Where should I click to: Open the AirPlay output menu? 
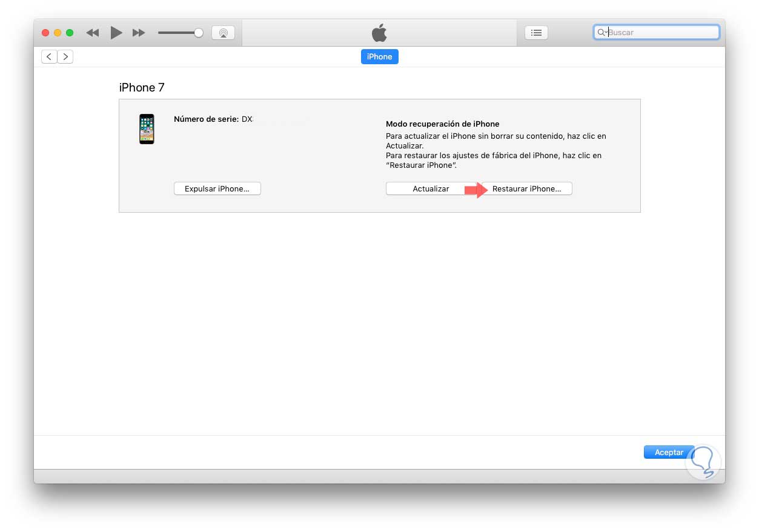pyautogui.click(x=223, y=33)
